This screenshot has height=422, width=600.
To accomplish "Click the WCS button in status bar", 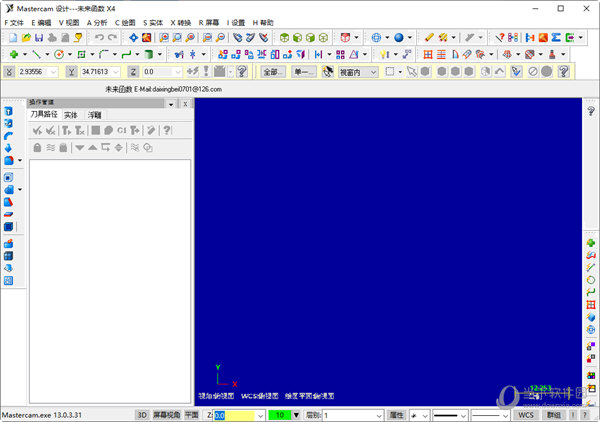I will (527, 414).
